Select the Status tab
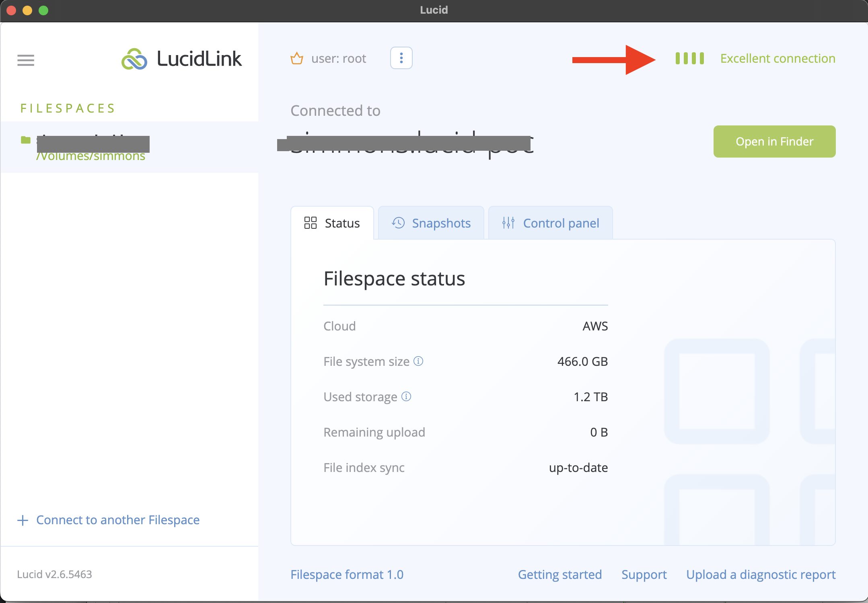The height and width of the screenshot is (603, 868). tap(332, 223)
